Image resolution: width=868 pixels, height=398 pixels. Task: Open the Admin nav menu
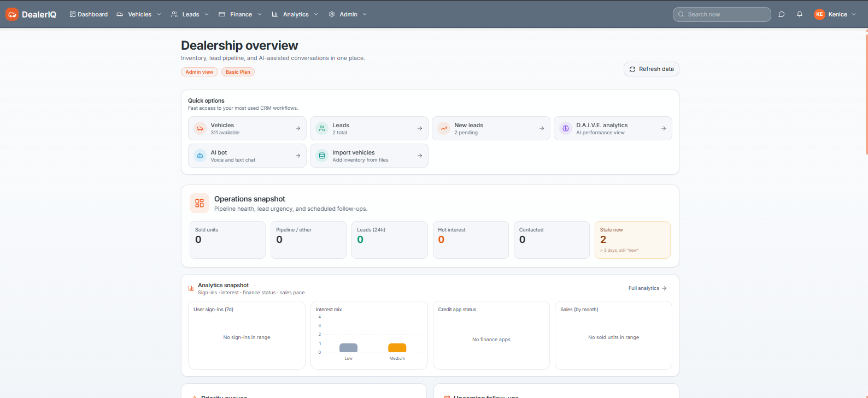point(348,14)
